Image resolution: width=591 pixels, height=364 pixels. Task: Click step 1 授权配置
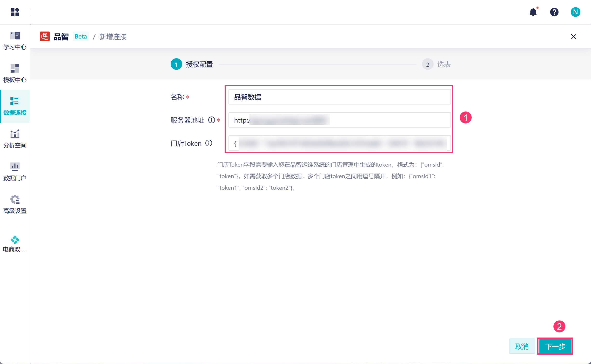click(x=192, y=65)
